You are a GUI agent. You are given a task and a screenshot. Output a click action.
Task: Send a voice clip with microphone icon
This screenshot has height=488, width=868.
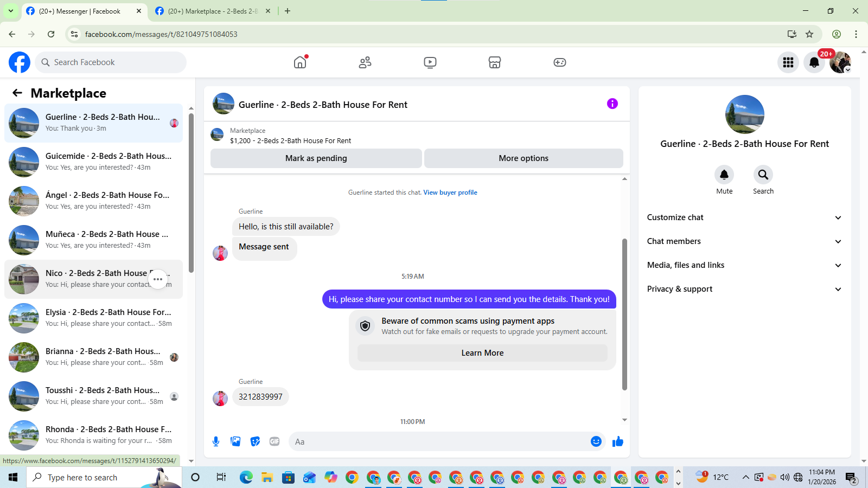pyautogui.click(x=216, y=441)
